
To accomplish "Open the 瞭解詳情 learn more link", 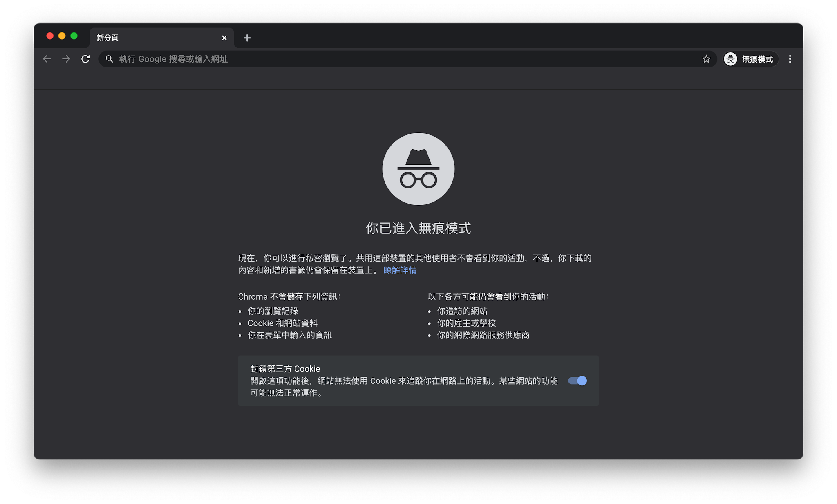I will click(x=400, y=270).
